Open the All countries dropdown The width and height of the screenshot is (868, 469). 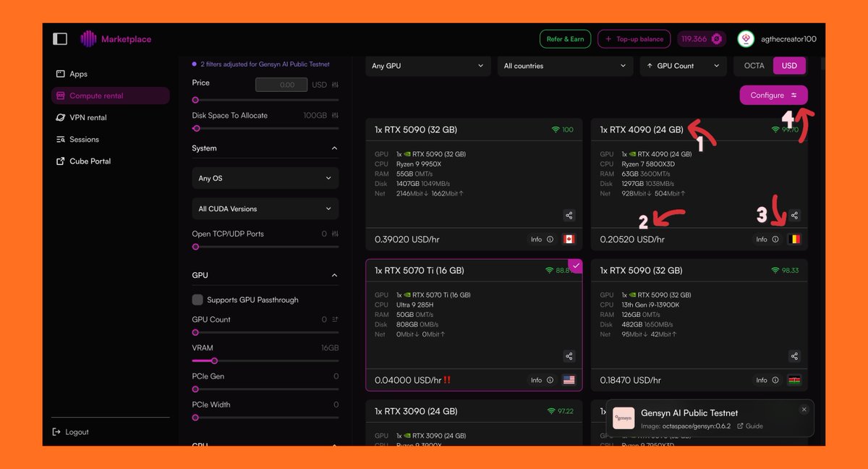[565, 66]
